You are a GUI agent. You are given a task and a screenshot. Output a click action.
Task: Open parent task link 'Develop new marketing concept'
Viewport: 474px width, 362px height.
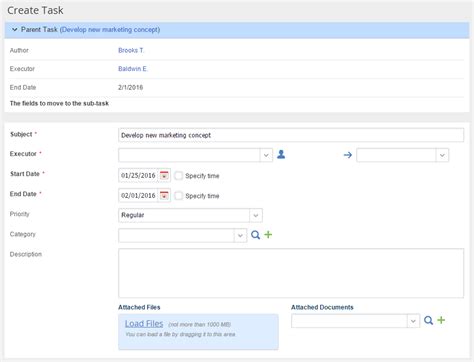[x=110, y=30]
